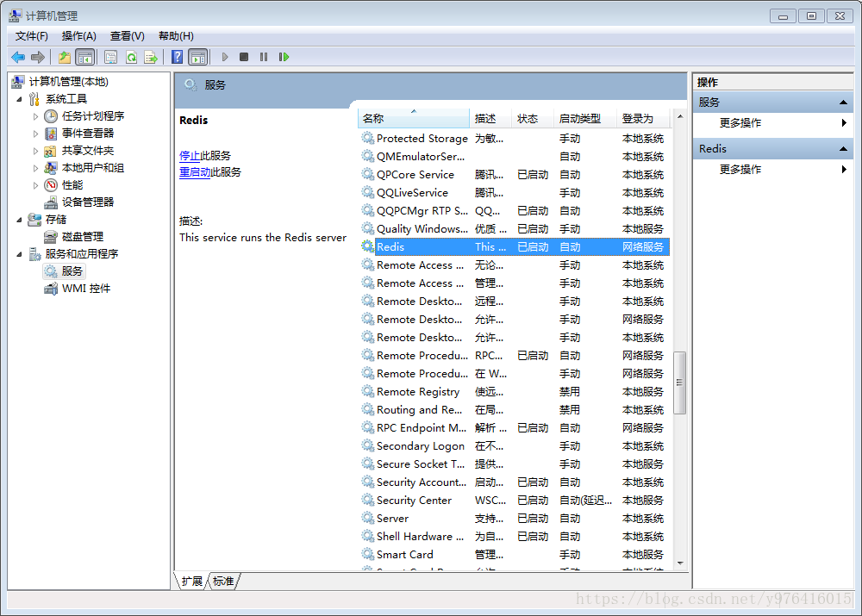Click the Start Service play icon
This screenshot has height=616, width=862.
(x=225, y=57)
